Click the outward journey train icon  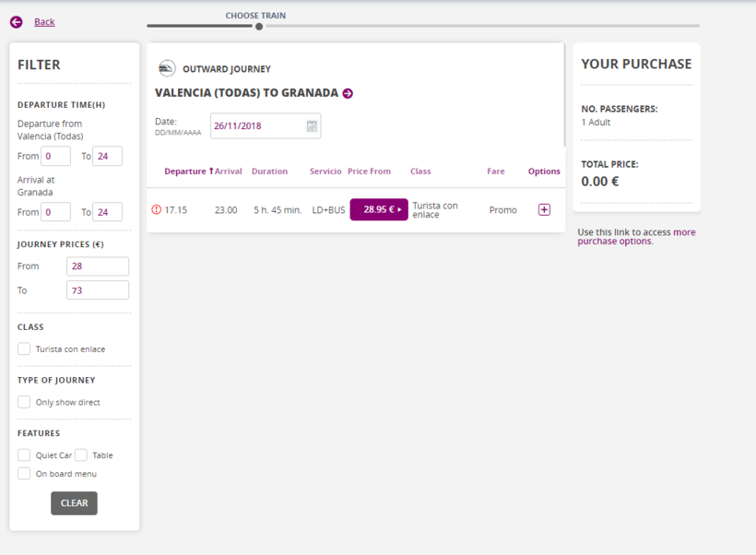167,68
